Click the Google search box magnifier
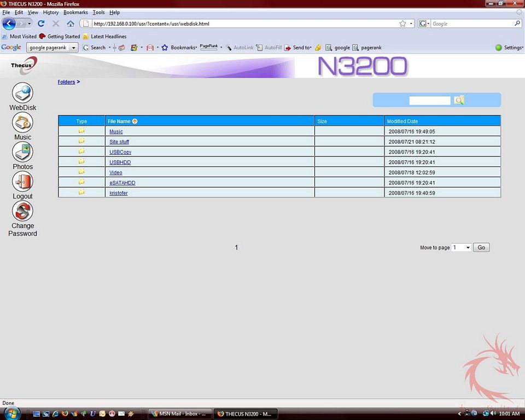525x420 pixels. tap(517, 24)
